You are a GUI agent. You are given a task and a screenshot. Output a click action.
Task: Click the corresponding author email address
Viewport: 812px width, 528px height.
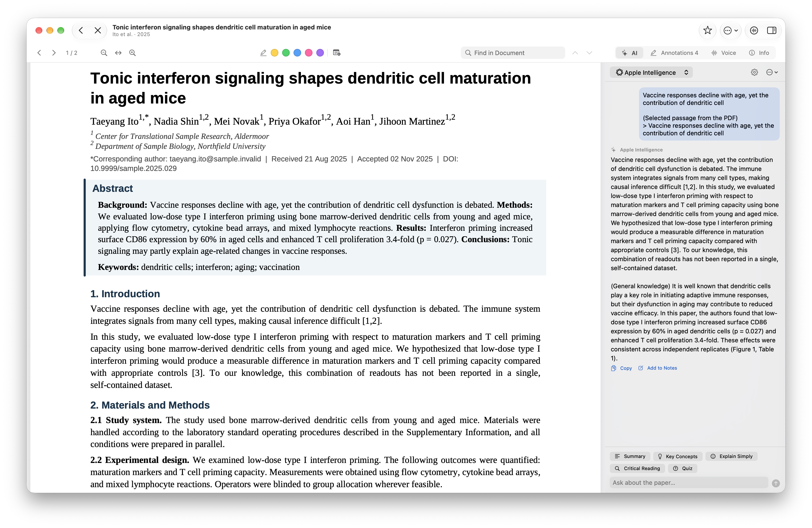(x=215, y=159)
